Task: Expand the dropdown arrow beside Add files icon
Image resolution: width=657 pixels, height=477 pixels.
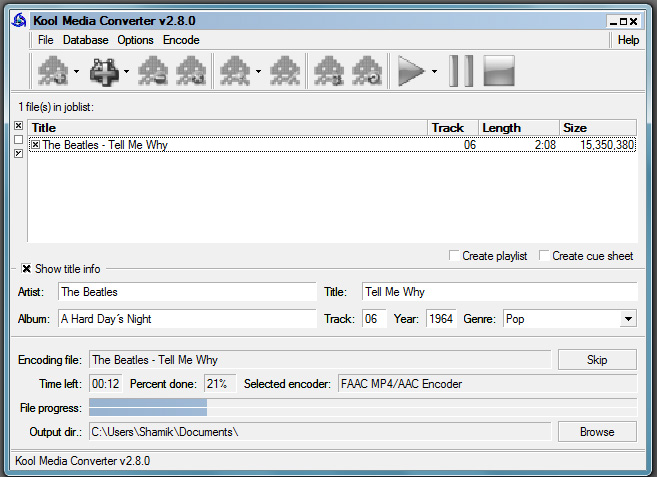Action: (126, 72)
